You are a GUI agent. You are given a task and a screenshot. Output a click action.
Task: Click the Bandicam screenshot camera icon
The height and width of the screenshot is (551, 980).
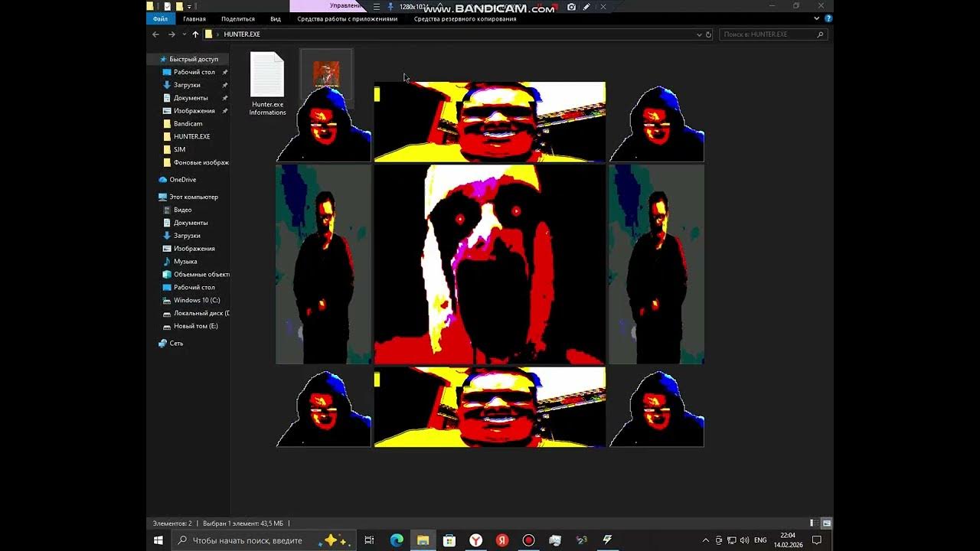click(x=571, y=7)
